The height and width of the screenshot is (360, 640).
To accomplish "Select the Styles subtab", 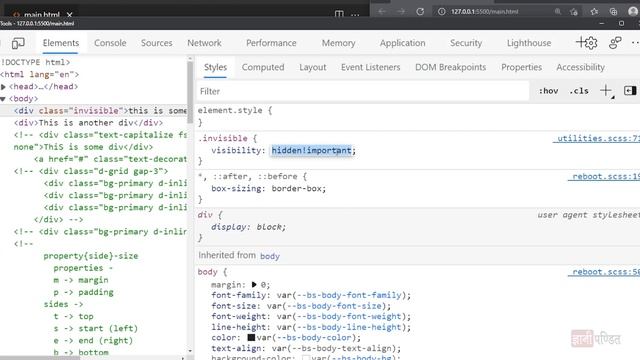I will pyautogui.click(x=216, y=67).
